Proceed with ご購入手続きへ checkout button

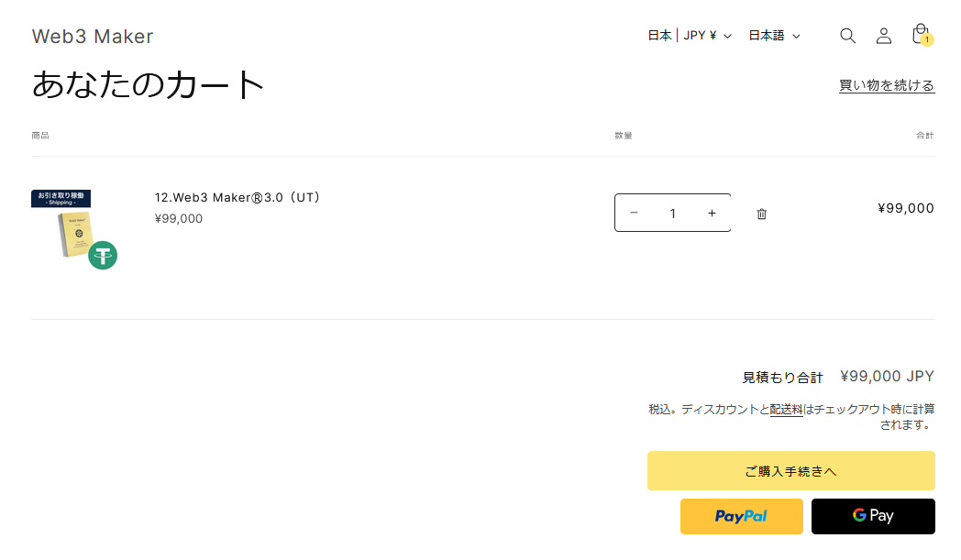click(791, 470)
